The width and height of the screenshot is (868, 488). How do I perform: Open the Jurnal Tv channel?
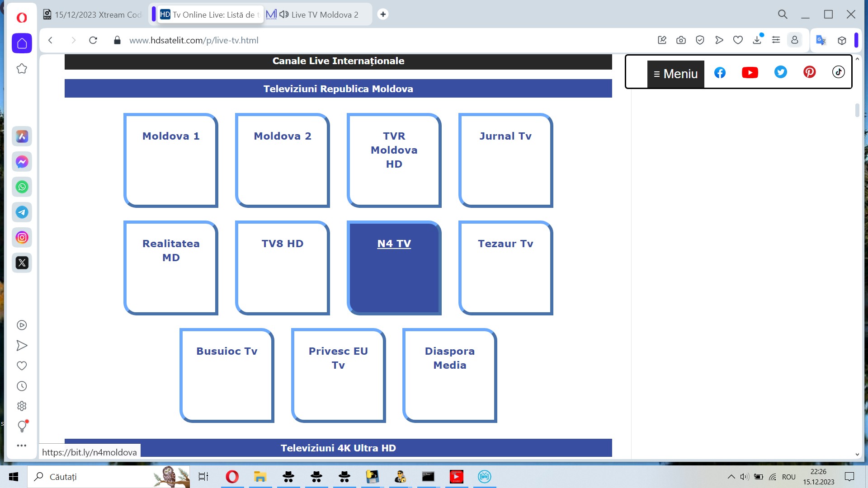coord(506,160)
